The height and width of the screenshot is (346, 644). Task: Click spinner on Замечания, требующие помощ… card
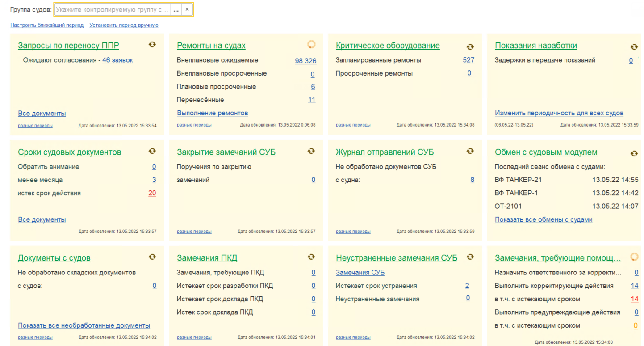(x=634, y=257)
